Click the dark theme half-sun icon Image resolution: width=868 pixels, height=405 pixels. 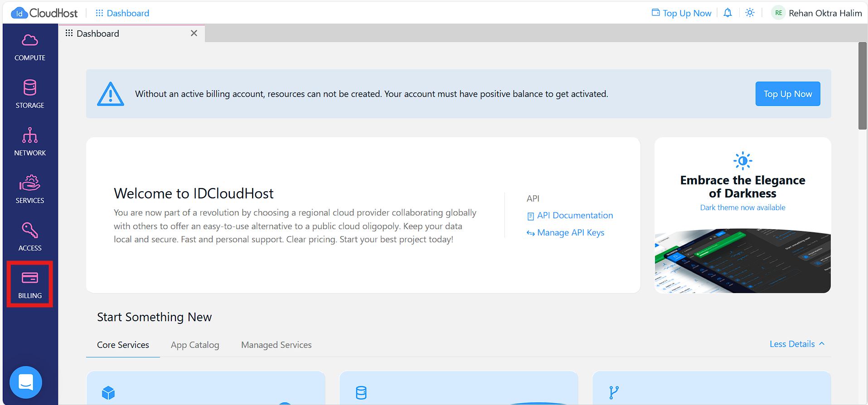click(743, 161)
